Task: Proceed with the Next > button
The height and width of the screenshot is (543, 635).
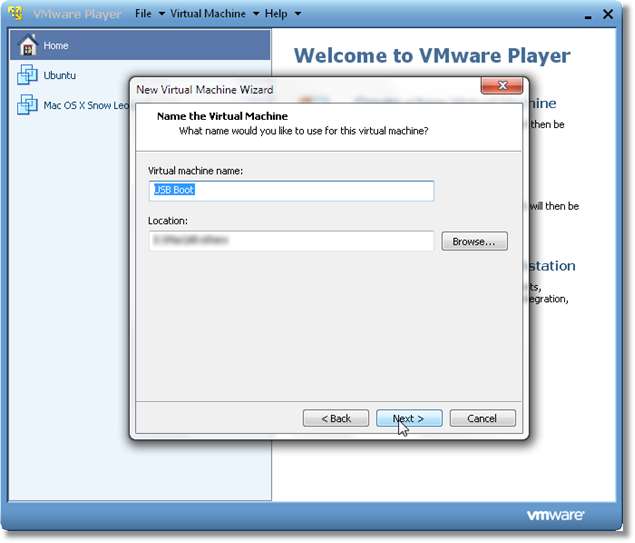Action: [x=409, y=418]
